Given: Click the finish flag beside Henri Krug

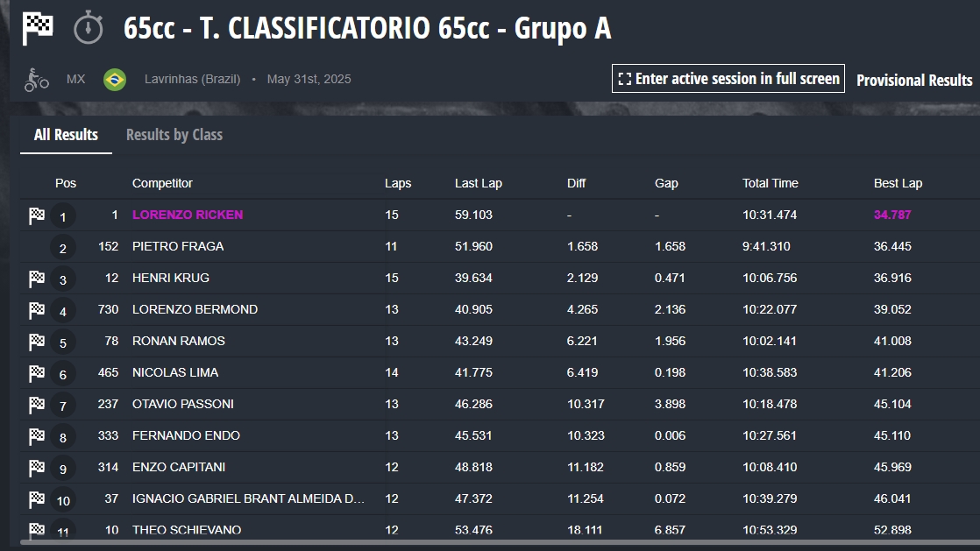Looking at the screenshot, I should [37, 279].
